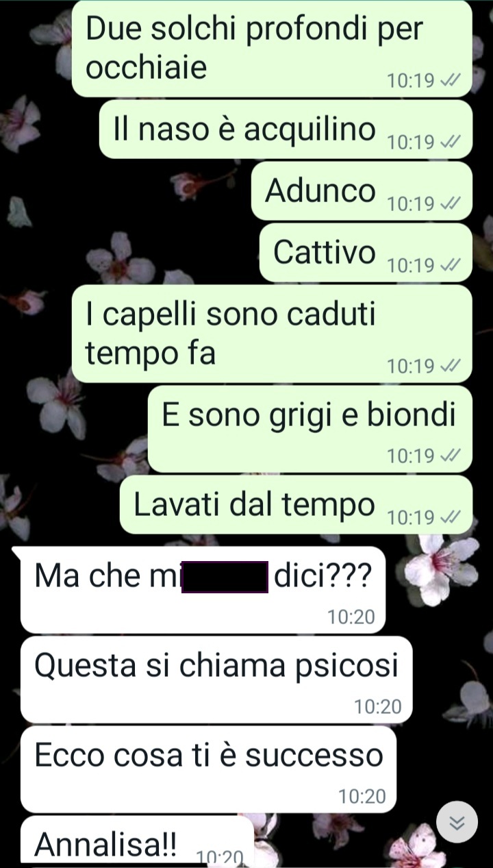Select the 'Questa si chiama psicosi' message
The image size is (493, 868).
tap(216, 680)
